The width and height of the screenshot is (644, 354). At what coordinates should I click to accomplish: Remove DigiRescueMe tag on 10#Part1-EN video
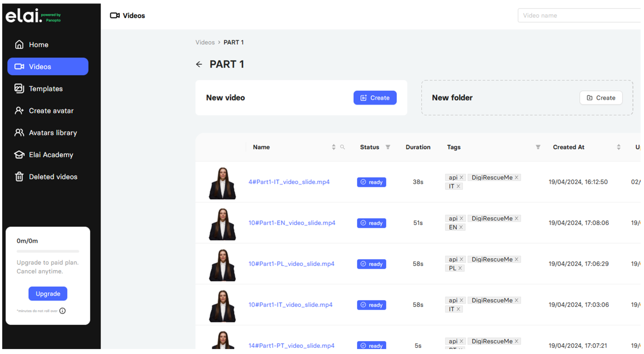[x=516, y=218]
